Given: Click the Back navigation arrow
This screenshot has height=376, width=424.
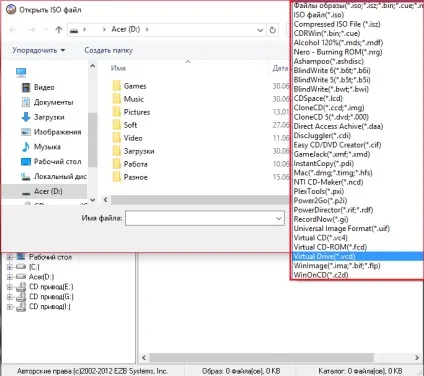Looking at the screenshot, I should [x=13, y=30].
